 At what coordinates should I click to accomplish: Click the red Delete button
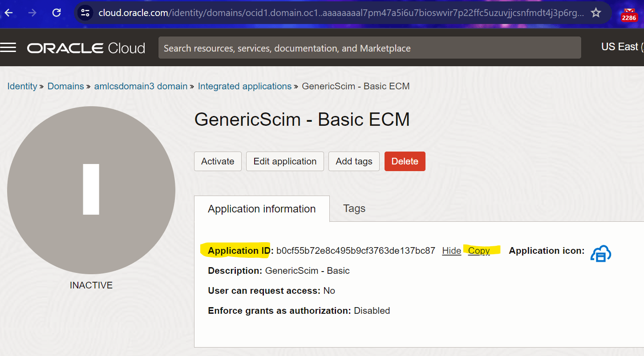(405, 161)
